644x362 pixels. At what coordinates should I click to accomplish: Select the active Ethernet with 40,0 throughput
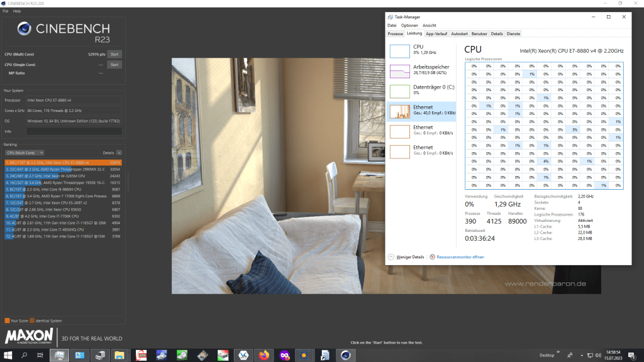pos(421,111)
